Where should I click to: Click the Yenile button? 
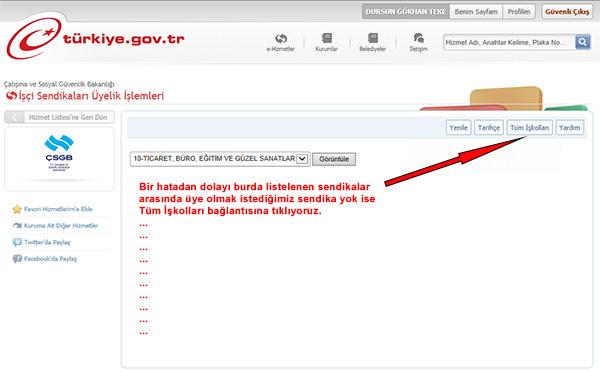pos(458,127)
